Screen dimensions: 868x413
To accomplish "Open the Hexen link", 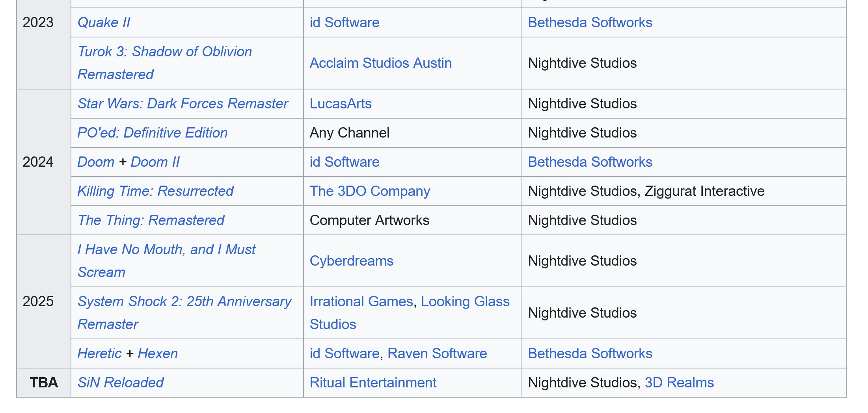I will click(158, 353).
